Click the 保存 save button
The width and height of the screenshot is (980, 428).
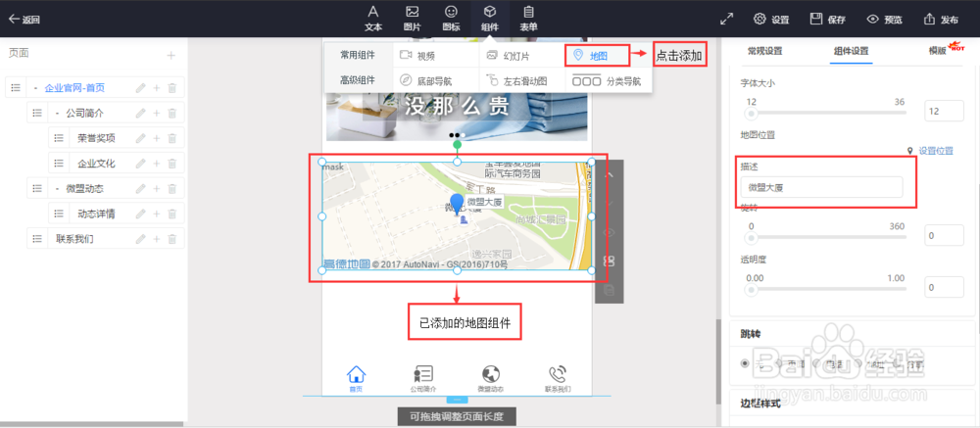pos(827,20)
